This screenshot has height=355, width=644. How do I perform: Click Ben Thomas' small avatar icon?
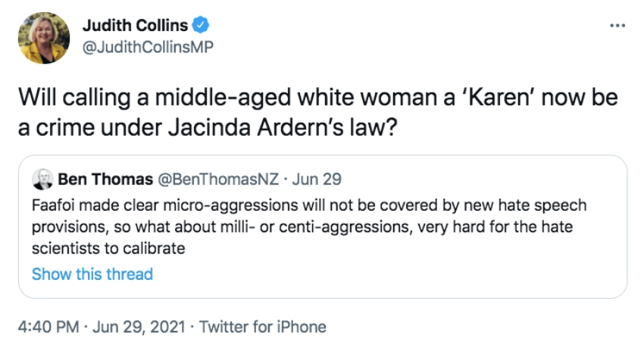point(42,180)
